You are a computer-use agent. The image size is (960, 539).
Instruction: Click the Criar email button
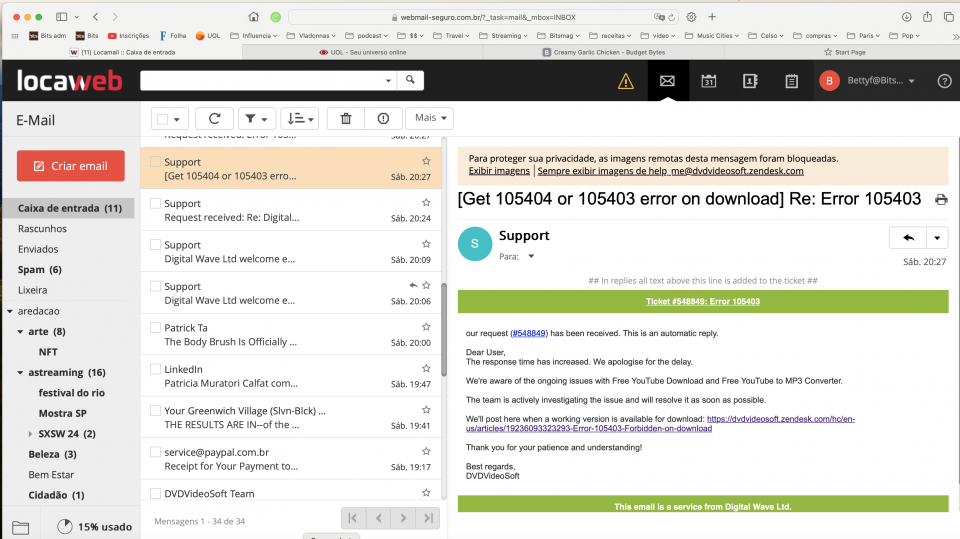click(x=70, y=166)
